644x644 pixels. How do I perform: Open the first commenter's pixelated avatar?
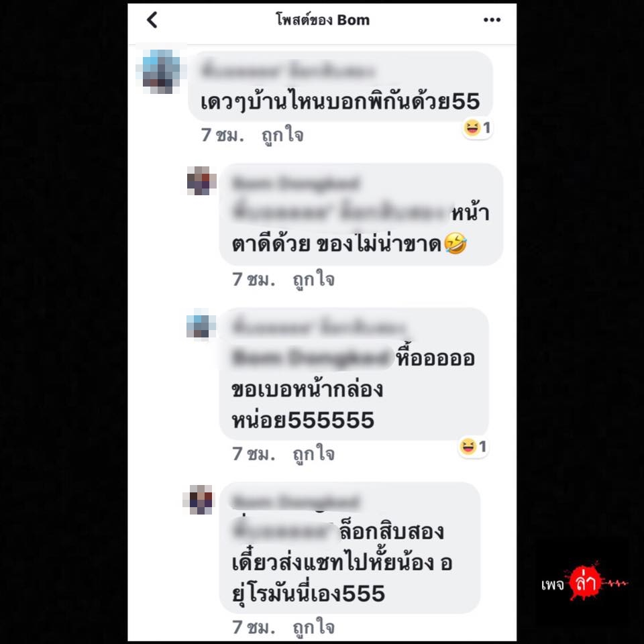pos(161,71)
